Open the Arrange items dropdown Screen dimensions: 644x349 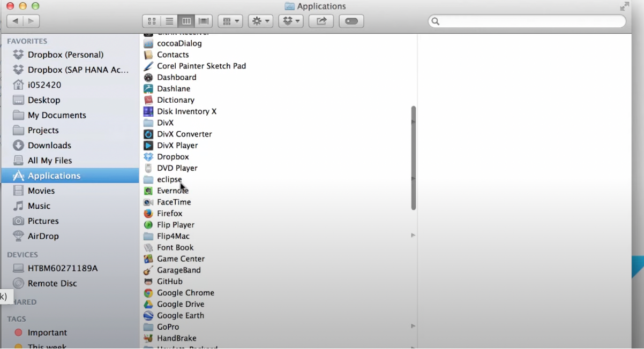coord(231,21)
